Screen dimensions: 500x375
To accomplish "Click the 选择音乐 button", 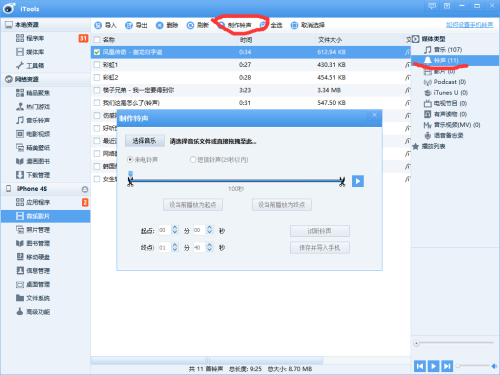I will point(145,141).
